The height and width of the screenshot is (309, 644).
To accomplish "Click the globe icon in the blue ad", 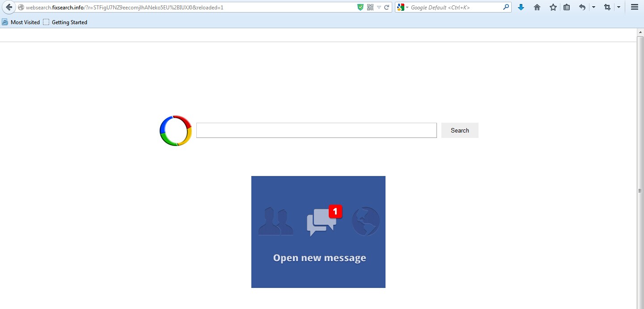I will (x=366, y=221).
